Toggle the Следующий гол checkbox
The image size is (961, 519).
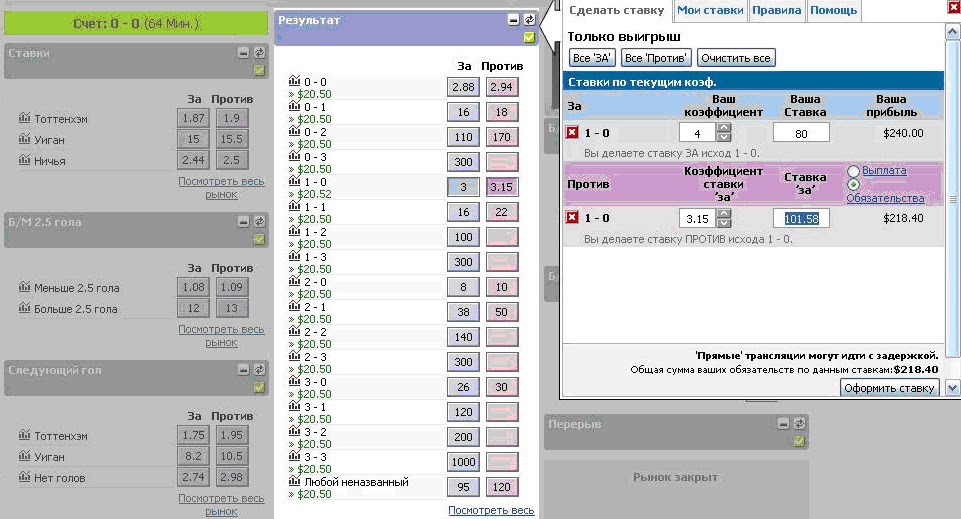(x=259, y=387)
